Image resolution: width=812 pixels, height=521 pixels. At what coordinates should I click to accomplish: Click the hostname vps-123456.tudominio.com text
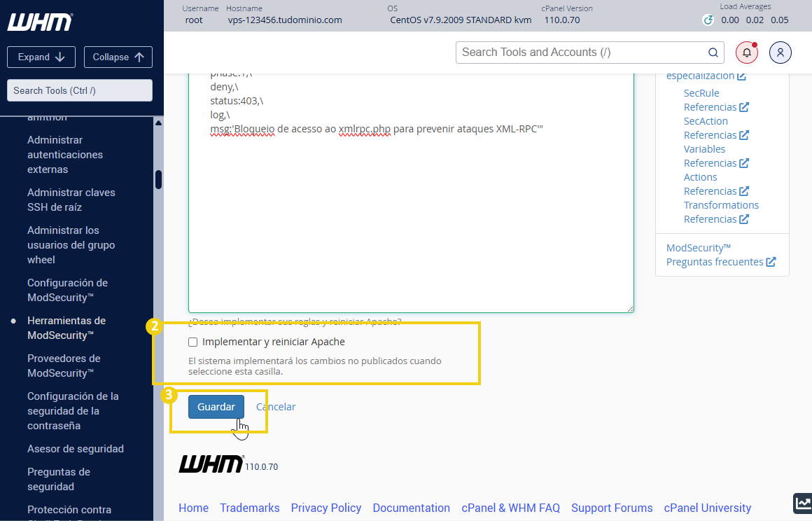tap(285, 20)
